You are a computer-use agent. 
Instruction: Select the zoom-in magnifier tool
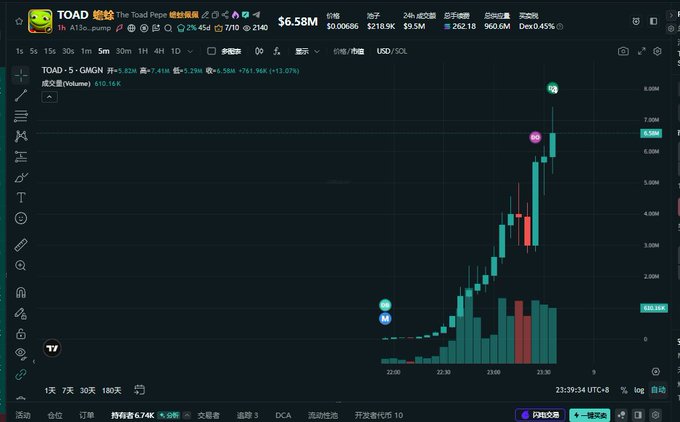[21, 265]
